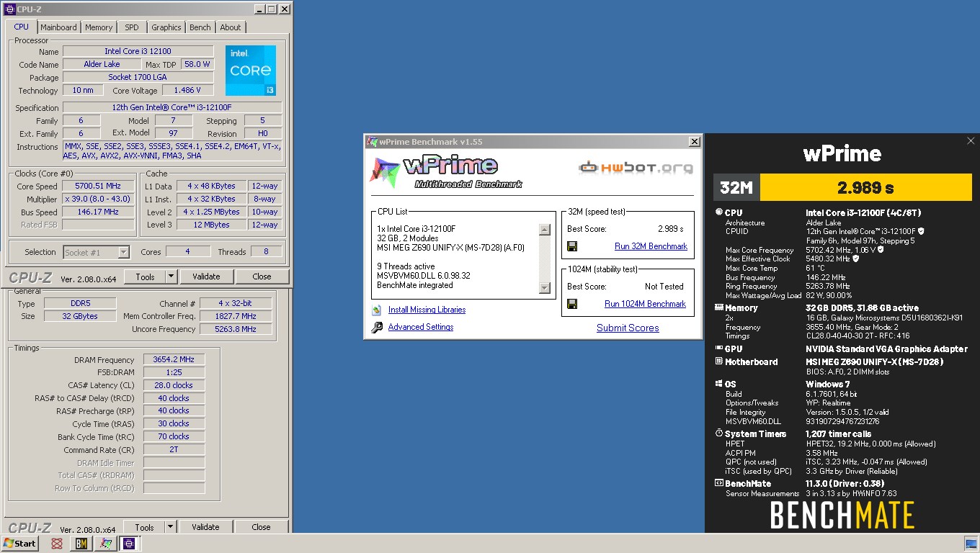Open the Socket #1 selection dropdown
980x553 pixels.
coord(96,252)
